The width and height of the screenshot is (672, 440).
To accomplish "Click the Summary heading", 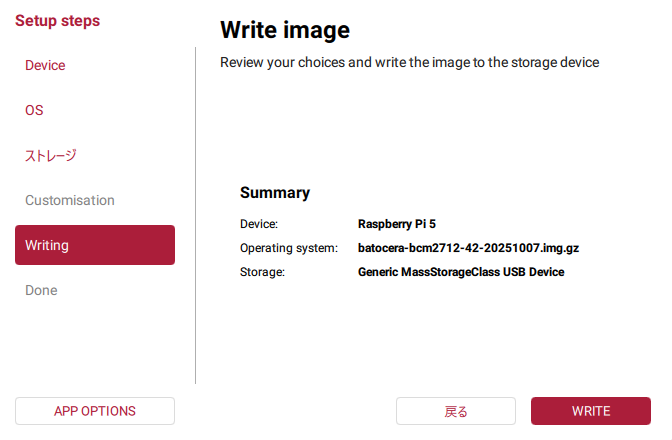I will point(275,192).
